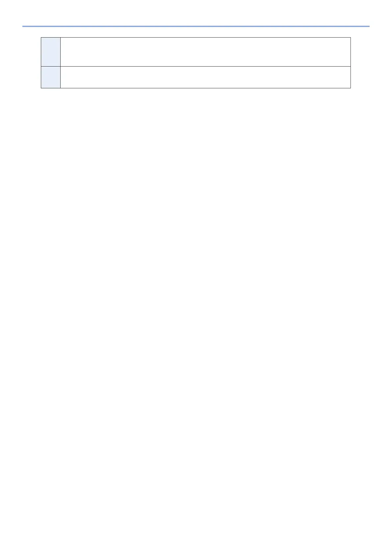Click the table's bottom border line

coord(196,88)
